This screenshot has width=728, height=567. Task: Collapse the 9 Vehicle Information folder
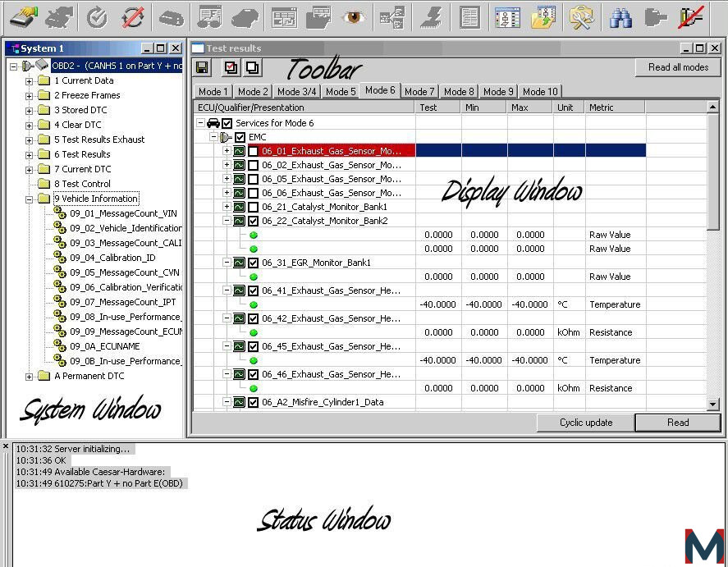[29, 199]
